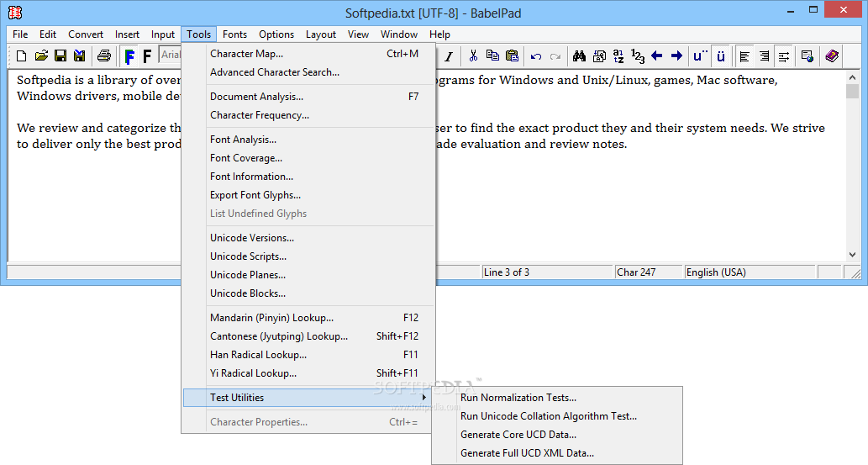Select Font Information... entry
This screenshot has height=465, width=868.
309,177
